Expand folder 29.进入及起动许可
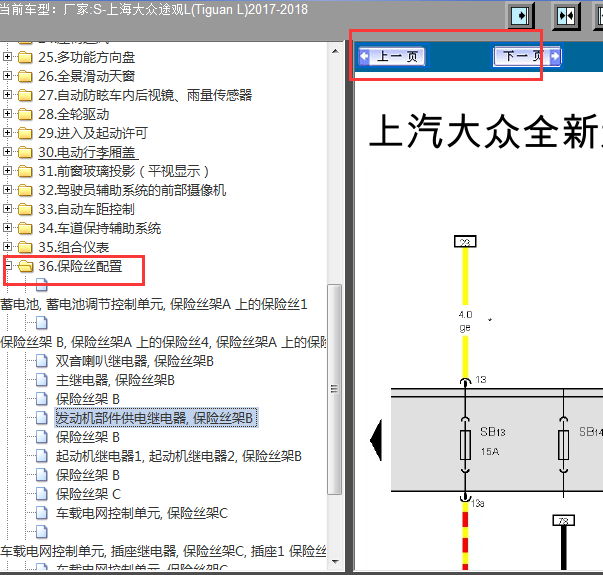 coord(7,132)
